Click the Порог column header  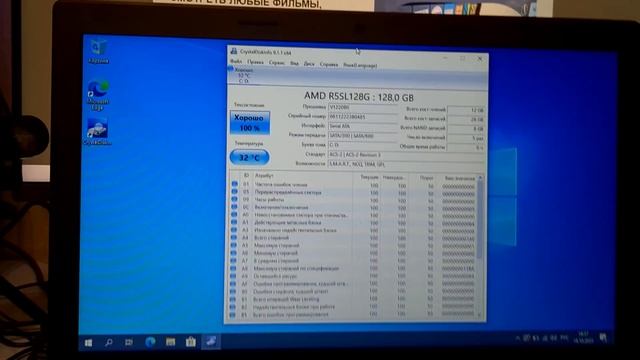[427, 178]
